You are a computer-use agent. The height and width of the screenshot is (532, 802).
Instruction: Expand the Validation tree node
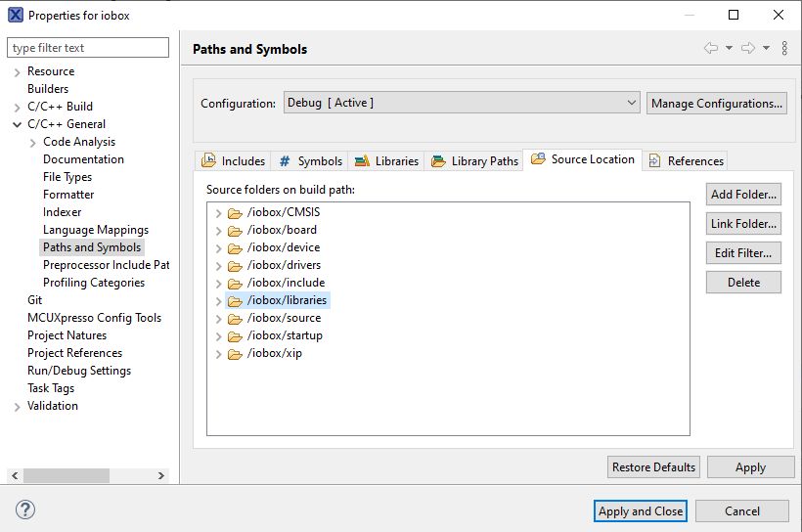18,407
